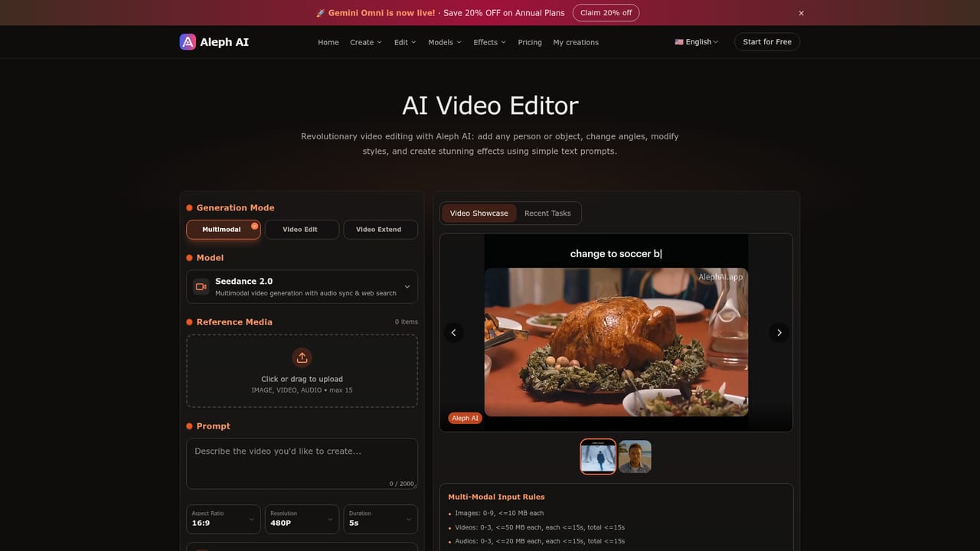Click the prompt description text field
This screenshot has height=551, width=980.
(x=302, y=464)
